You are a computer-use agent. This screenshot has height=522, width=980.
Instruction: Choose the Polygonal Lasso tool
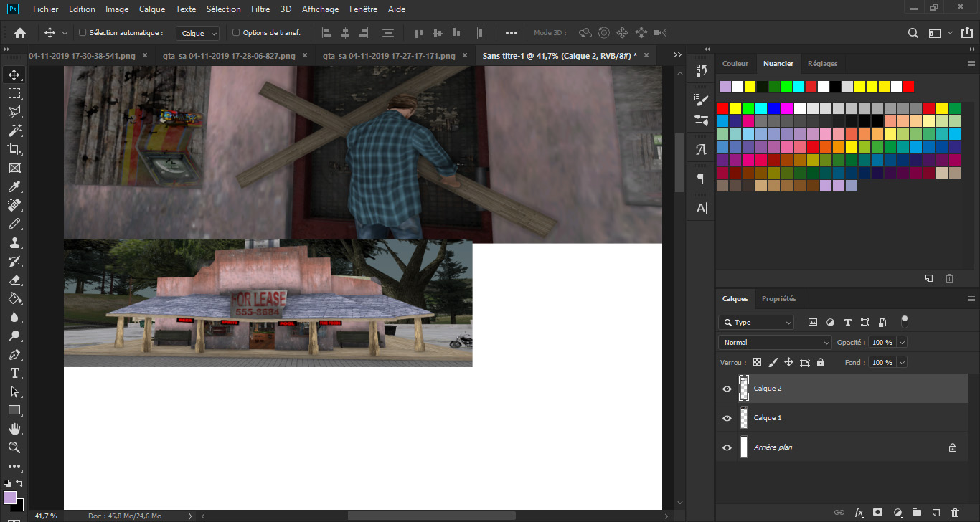tap(14, 112)
